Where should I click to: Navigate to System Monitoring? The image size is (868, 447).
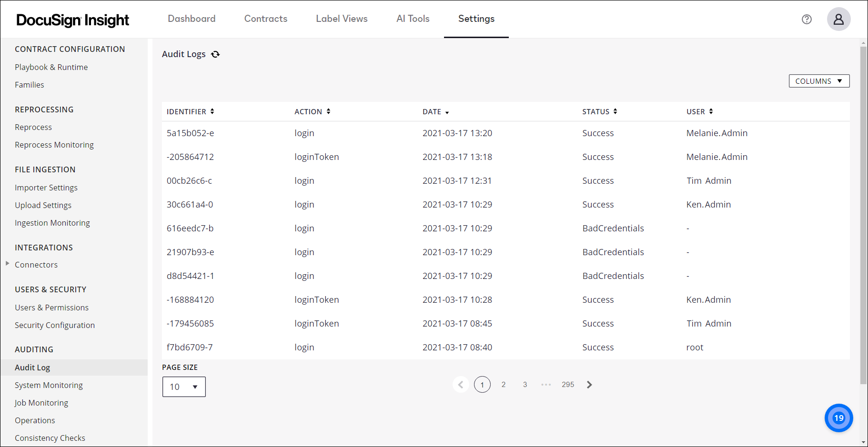(49, 385)
